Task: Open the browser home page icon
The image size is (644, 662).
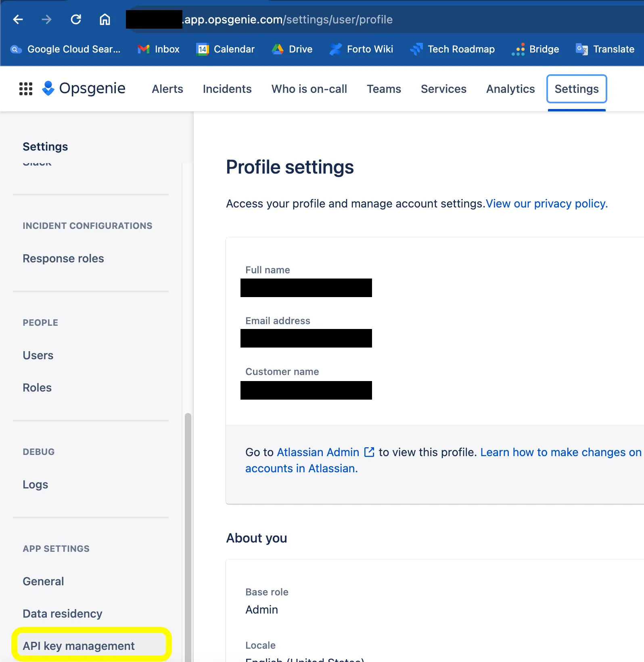Action: 105,19
